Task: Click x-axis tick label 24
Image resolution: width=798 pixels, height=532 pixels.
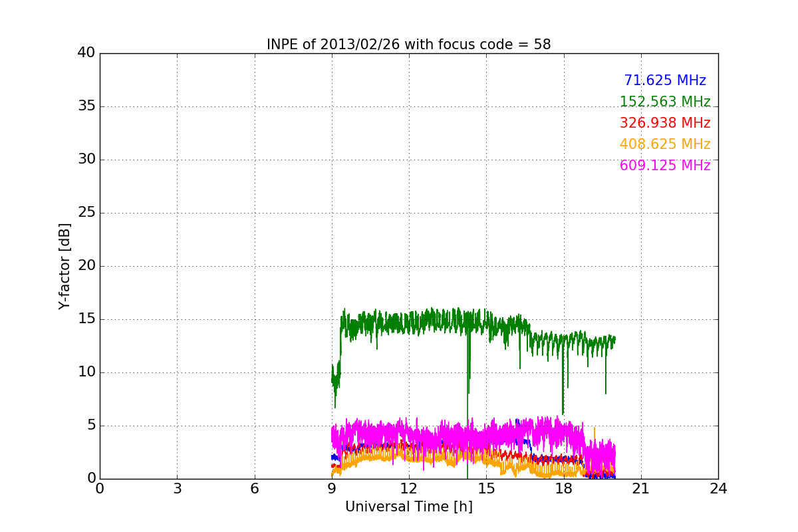Action: 718,489
